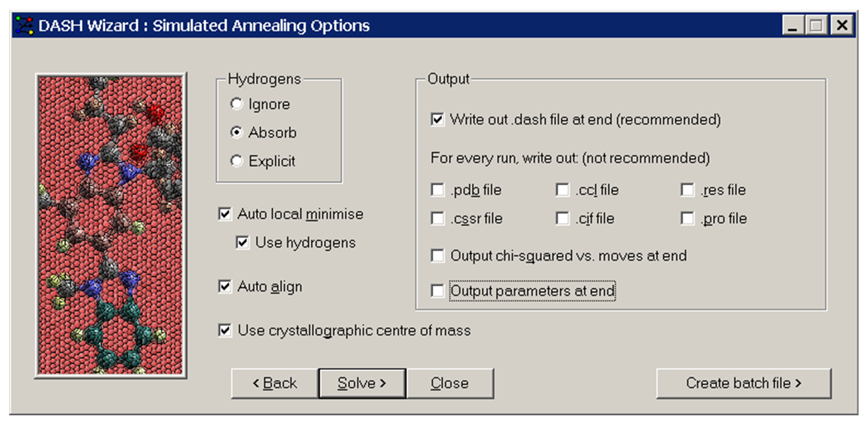Go to the previous step with Back
Image resolution: width=868 pixels, height=424 pixels.
click(x=275, y=383)
